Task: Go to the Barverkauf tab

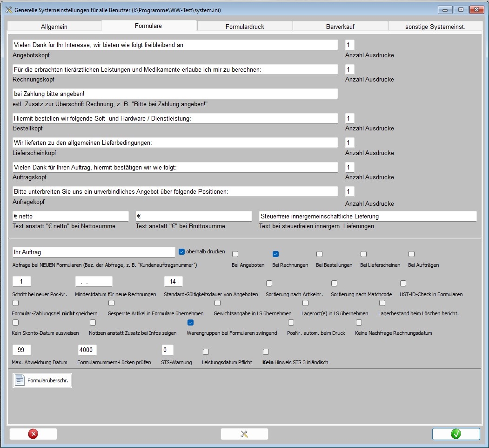Action: [340, 27]
